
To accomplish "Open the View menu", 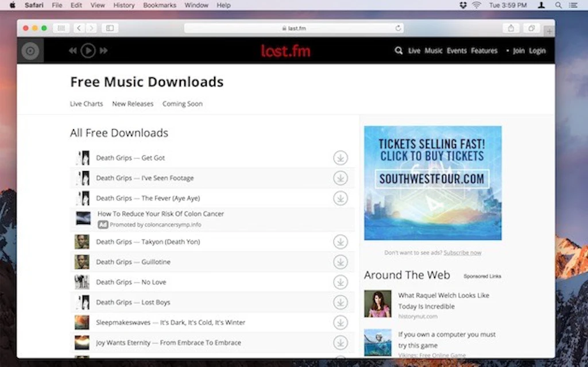I will 98,5.
